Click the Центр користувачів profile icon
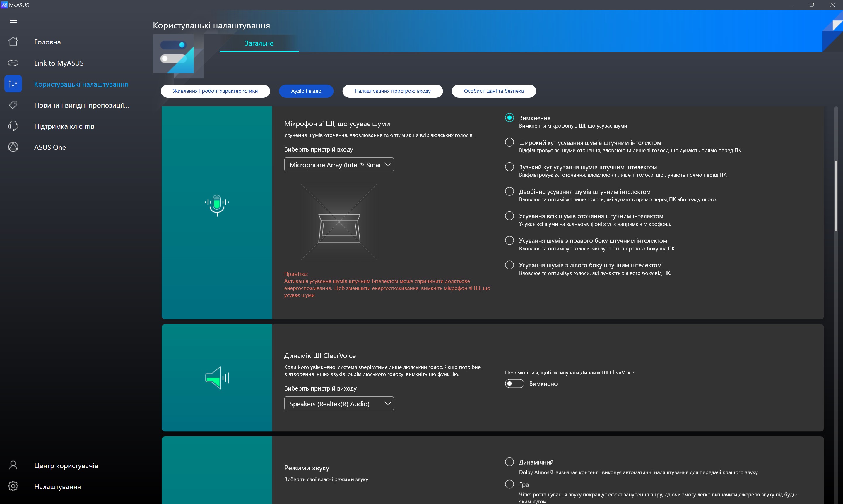The height and width of the screenshot is (504, 843). 13,465
